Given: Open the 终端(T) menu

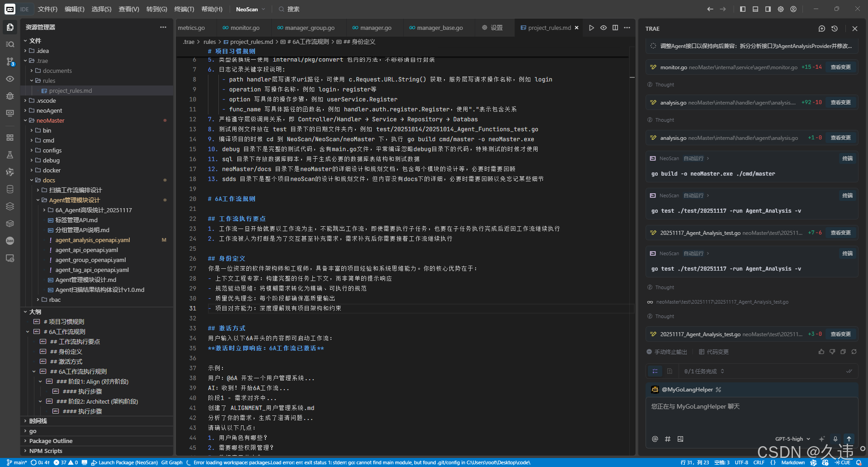Looking at the screenshot, I should click(x=184, y=9).
